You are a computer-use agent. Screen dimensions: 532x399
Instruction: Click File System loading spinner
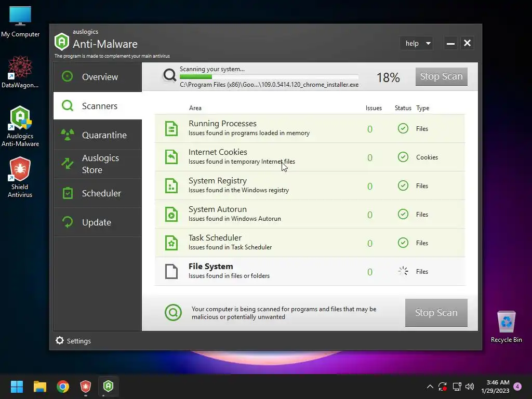[403, 271]
